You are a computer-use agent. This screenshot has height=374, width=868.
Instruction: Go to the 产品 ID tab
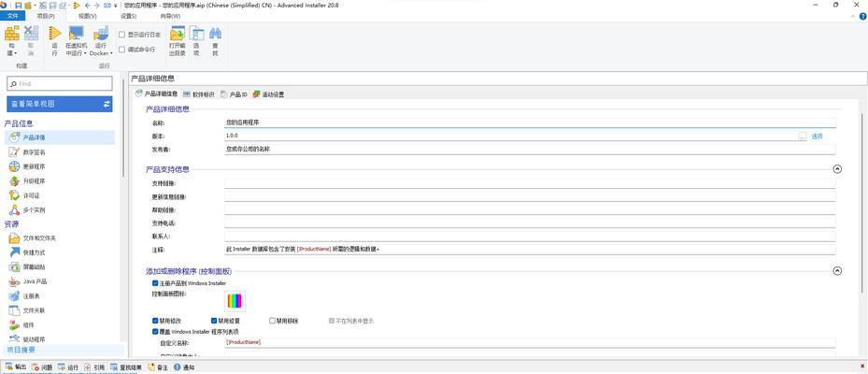click(235, 94)
